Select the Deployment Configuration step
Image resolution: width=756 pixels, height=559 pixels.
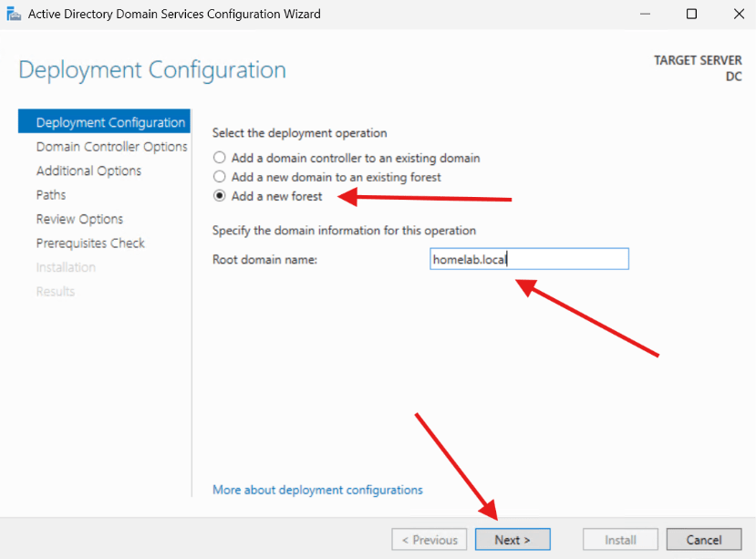click(x=103, y=121)
